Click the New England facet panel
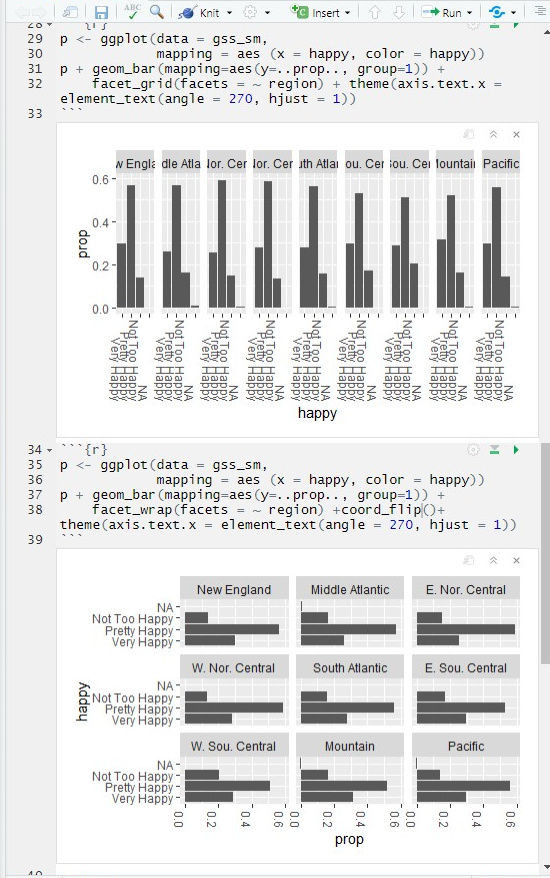The image size is (550, 878). [234, 613]
